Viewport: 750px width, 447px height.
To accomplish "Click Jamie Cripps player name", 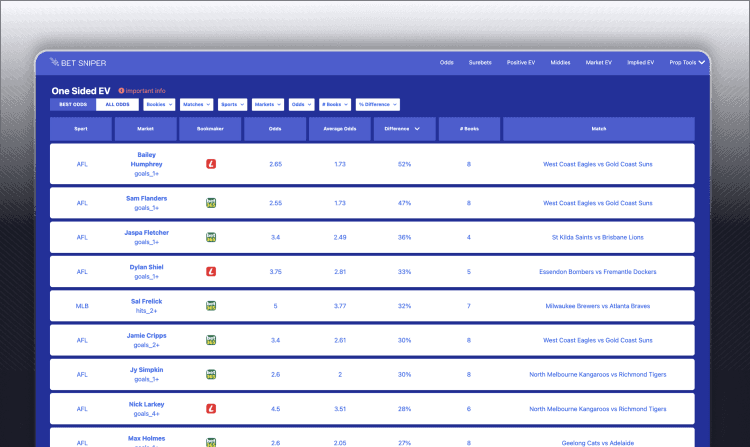I will pyautogui.click(x=146, y=336).
